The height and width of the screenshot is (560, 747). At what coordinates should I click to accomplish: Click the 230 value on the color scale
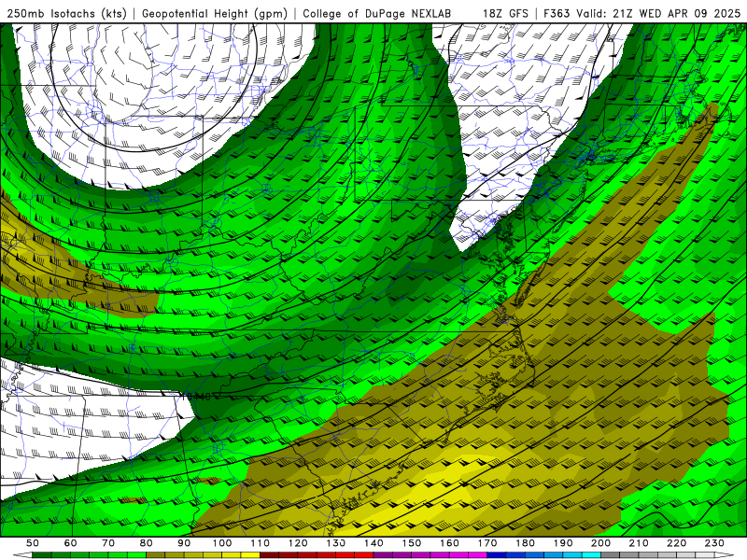click(714, 543)
